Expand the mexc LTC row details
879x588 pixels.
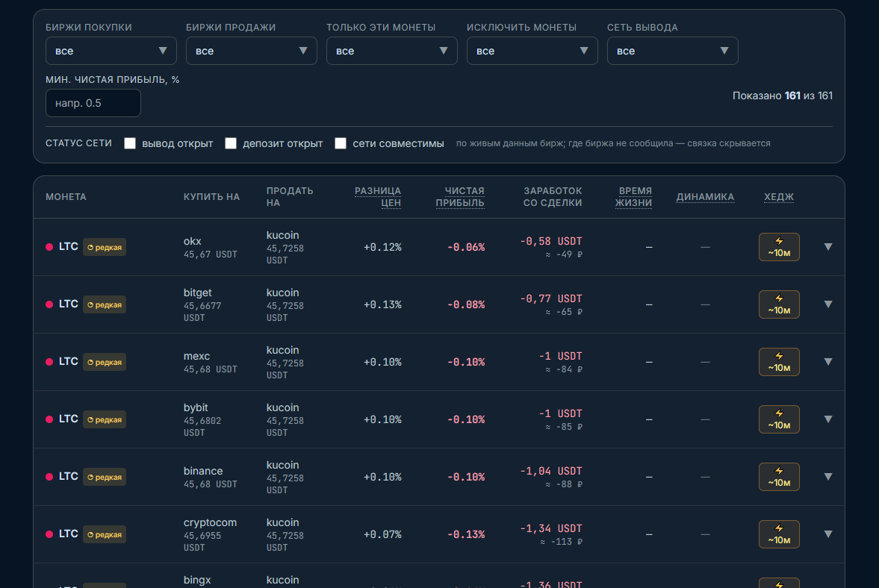(828, 362)
